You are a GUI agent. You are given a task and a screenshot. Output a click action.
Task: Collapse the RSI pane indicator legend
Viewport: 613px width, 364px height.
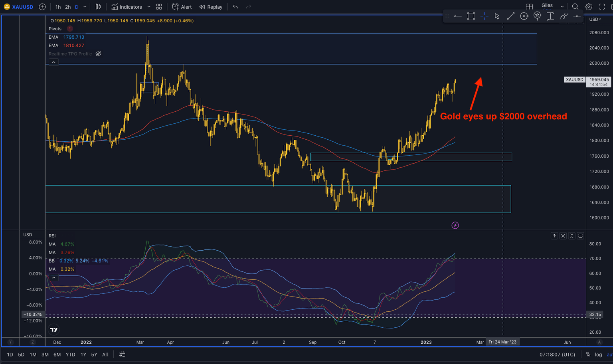tap(53, 278)
